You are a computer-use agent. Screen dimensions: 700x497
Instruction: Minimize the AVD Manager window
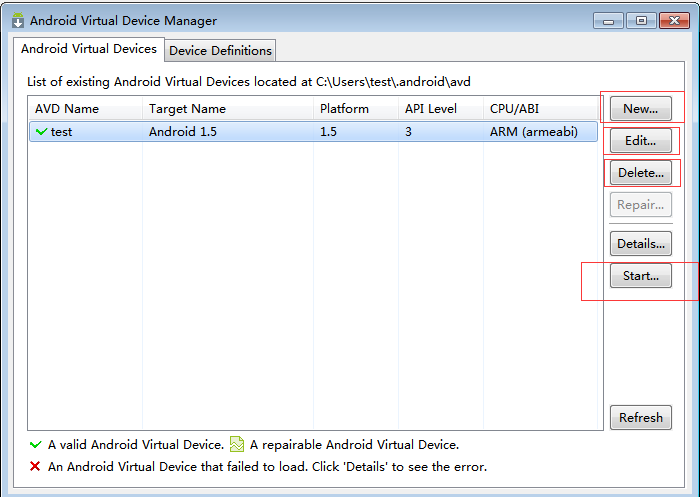608,21
